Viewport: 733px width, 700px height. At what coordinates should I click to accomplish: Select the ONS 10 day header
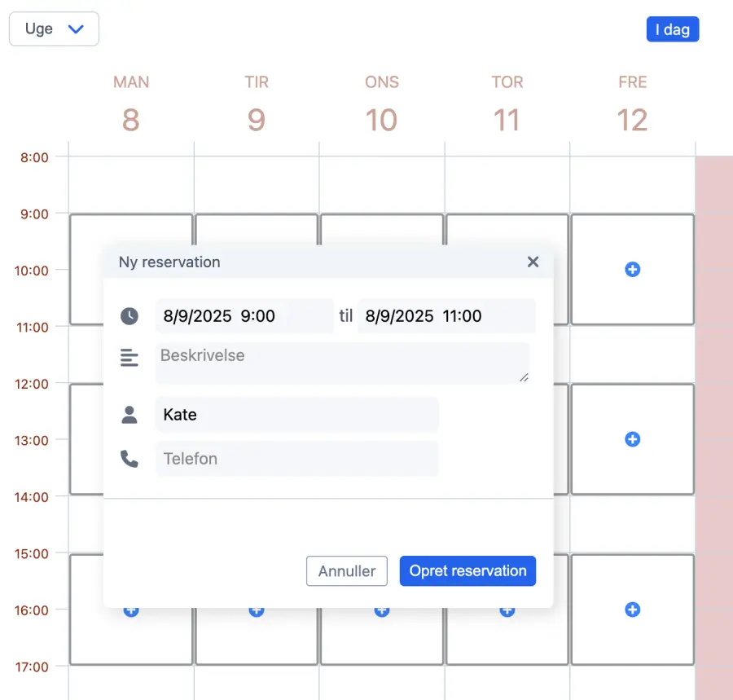point(381,106)
